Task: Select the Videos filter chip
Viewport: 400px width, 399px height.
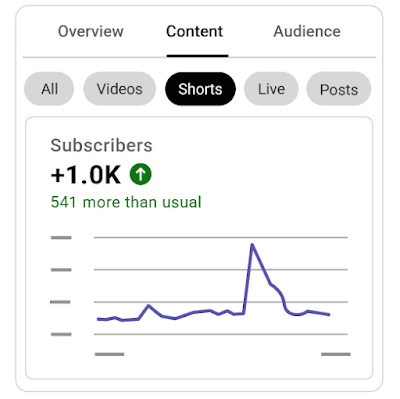Action: pos(120,89)
